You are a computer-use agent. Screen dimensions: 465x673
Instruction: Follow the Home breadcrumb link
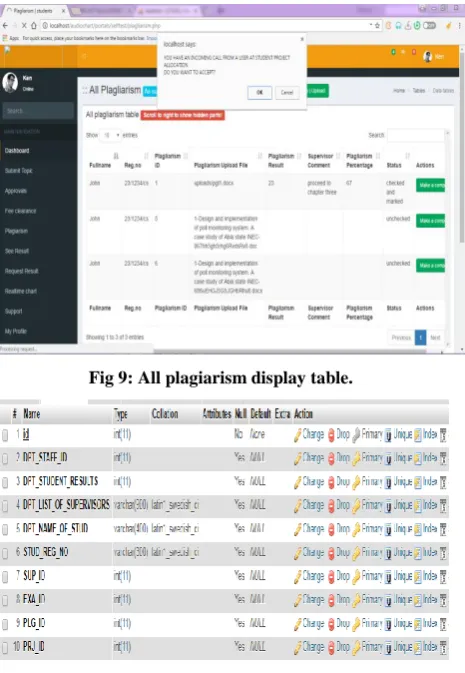click(399, 91)
